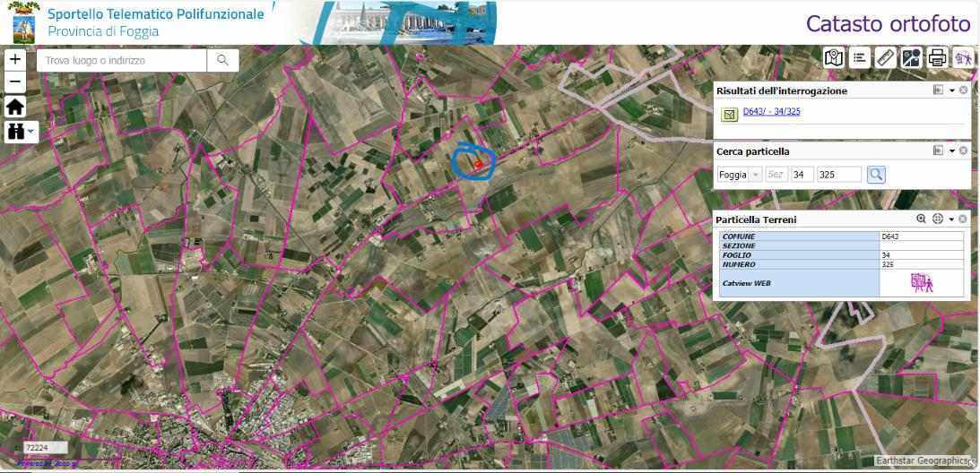Image resolution: width=980 pixels, height=473 pixels.
Task: Collapse the Cerca particella panel
Action: tap(938, 151)
